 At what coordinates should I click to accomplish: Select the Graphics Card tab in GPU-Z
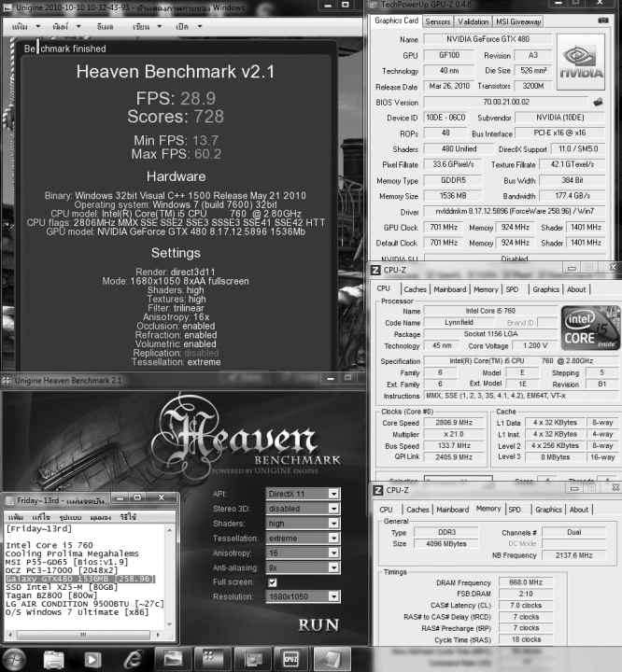pos(396,21)
